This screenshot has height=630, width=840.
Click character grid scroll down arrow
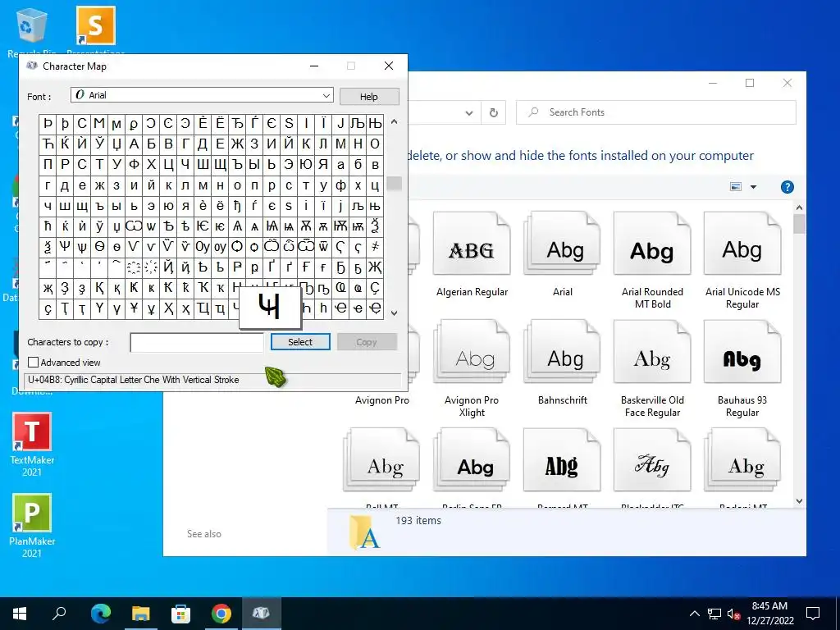(x=395, y=313)
